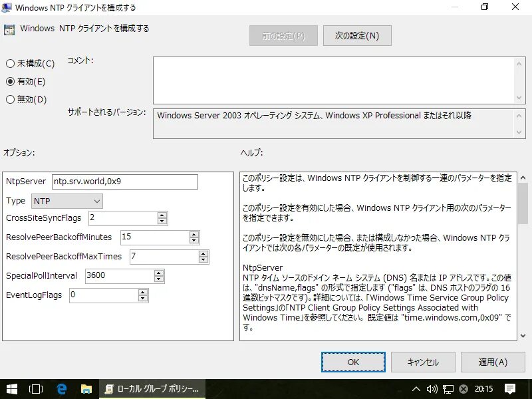
Task: Click the 20:15 taskbar clock
Action: tap(484, 389)
